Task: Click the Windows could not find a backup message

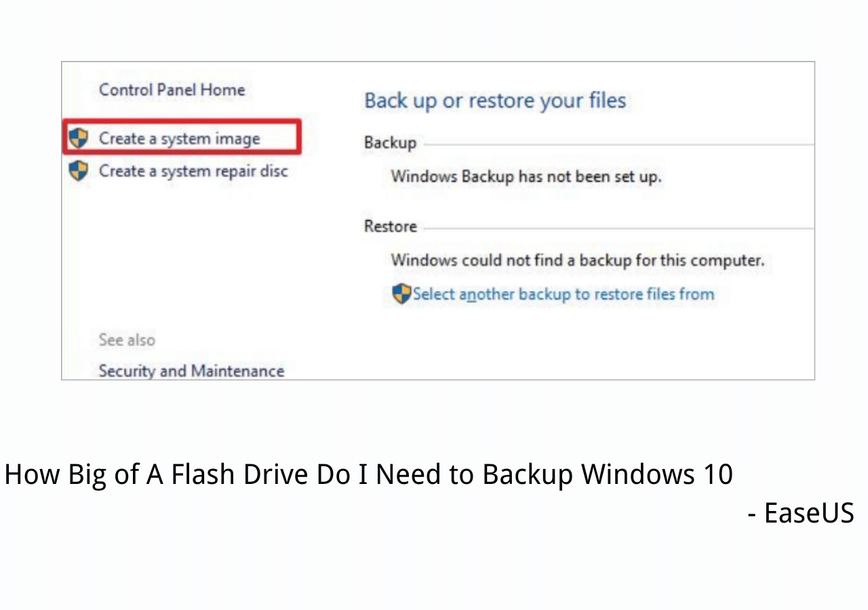Action: (577, 260)
